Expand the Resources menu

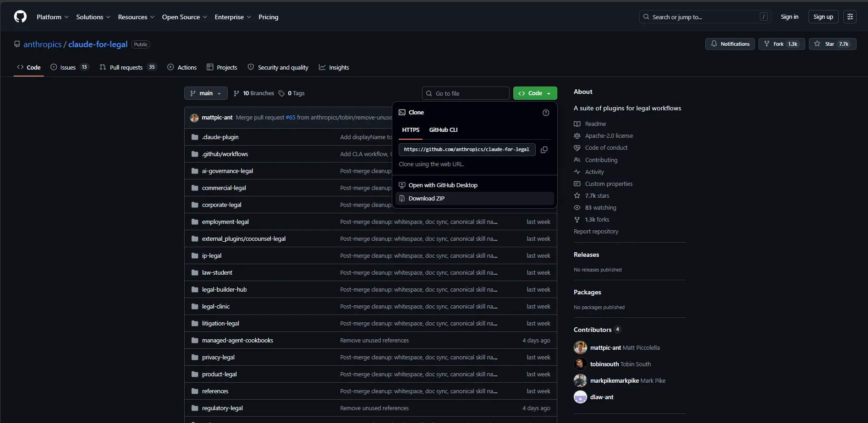(136, 17)
